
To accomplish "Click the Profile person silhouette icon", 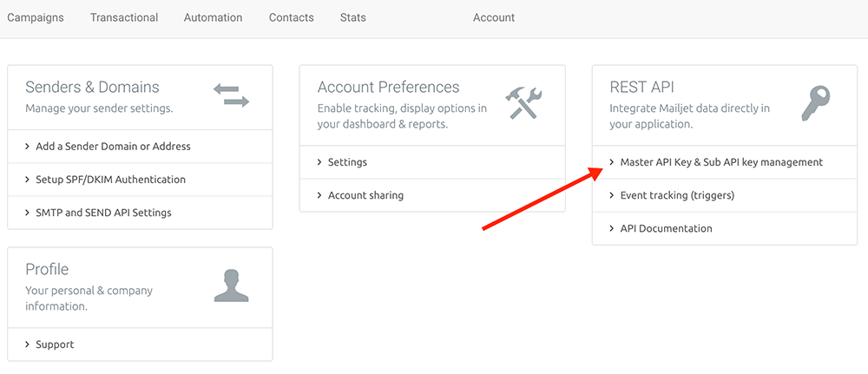I will pyautogui.click(x=232, y=285).
